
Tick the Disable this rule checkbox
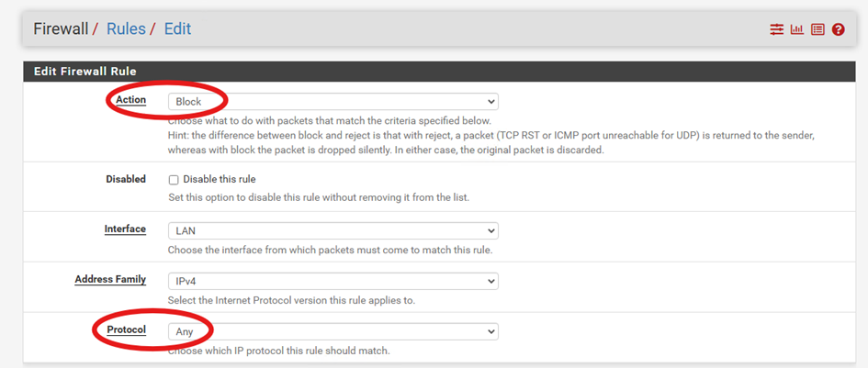tap(174, 180)
